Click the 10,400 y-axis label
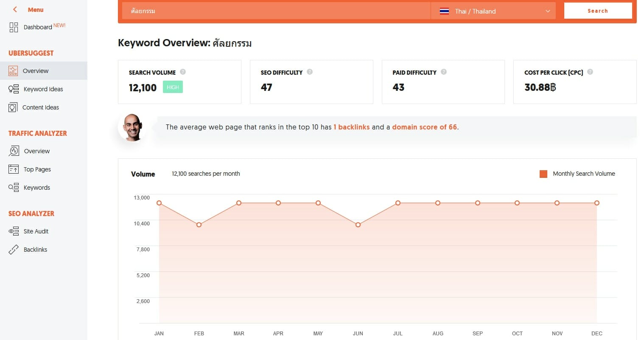The image size is (644, 340). point(142,224)
